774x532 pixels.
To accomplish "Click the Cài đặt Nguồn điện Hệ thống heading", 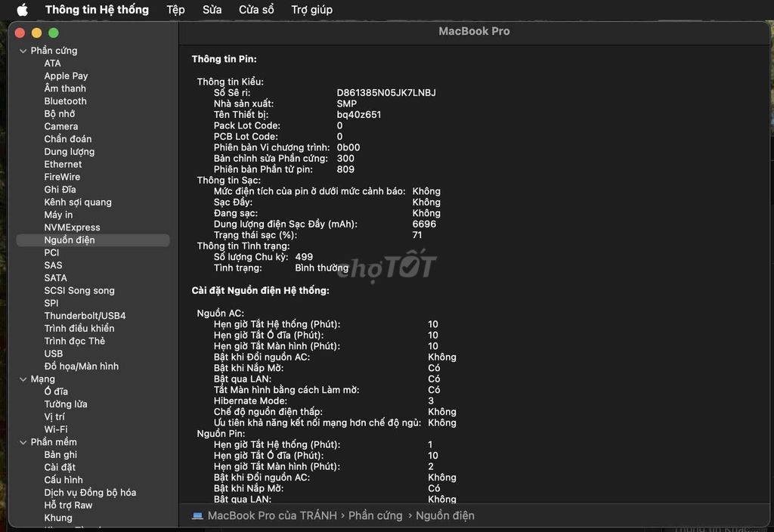I will click(260, 291).
